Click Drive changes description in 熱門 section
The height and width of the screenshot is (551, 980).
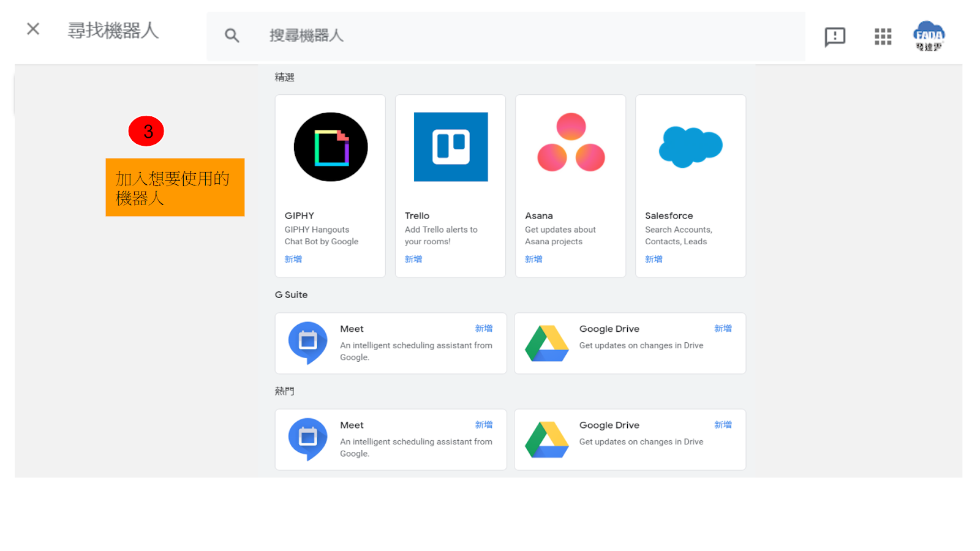pos(641,441)
